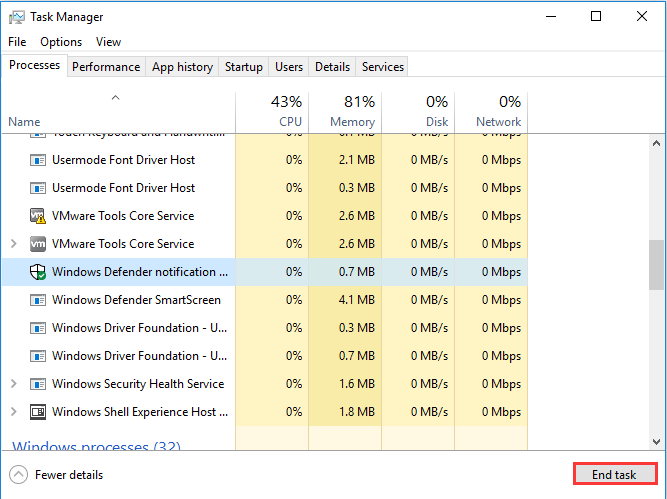This screenshot has width=667, height=499.
Task: Select icon of Usermode Font Driver Host using 2.1 MB
Action: [x=38, y=160]
